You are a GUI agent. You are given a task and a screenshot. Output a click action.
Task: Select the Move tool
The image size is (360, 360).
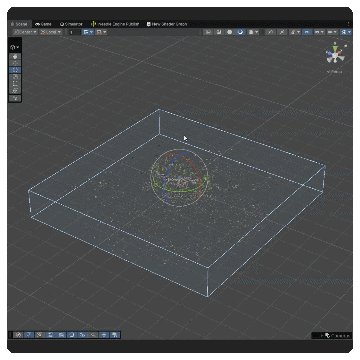(15, 63)
